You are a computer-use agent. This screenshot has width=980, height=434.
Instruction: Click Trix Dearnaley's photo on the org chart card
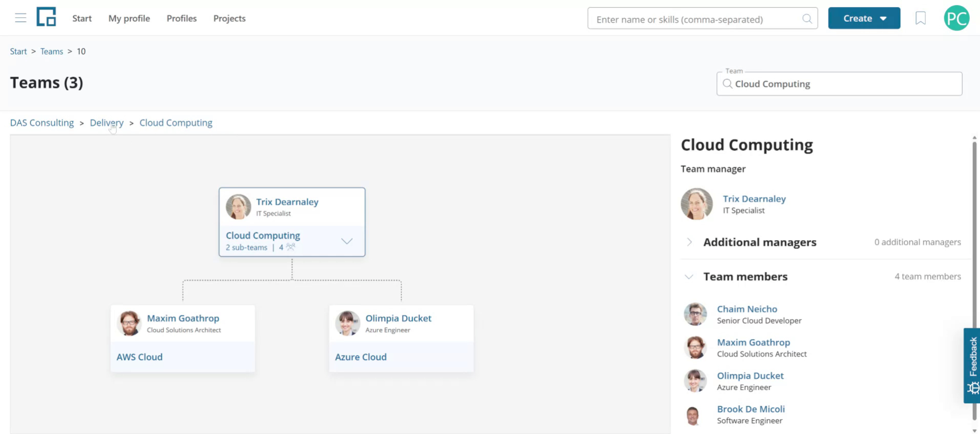pyautogui.click(x=238, y=207)
